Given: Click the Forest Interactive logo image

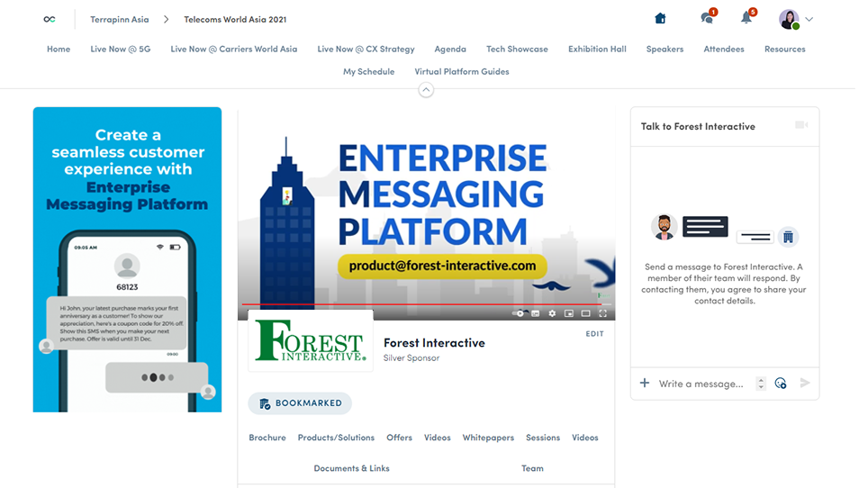Looking at the screenshot, I should pyautogui.click(x=311, y=341).
